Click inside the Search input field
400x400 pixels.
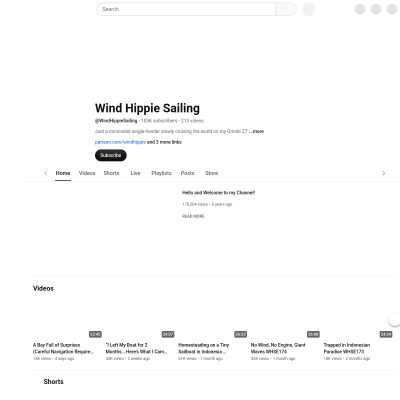(x=186, y=9)
